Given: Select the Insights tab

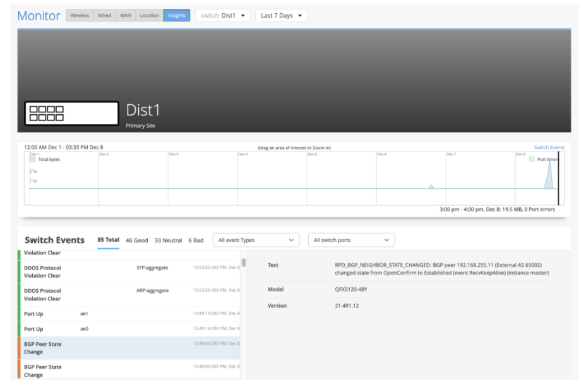Looking at the screenshot, I should 177,15.
